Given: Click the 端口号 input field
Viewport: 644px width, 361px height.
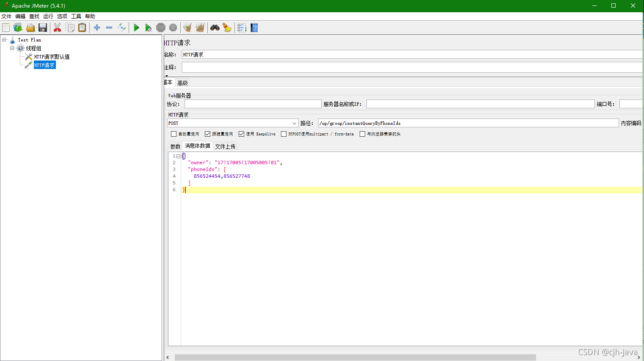Looking at the screenshot, I should [631, 104].
